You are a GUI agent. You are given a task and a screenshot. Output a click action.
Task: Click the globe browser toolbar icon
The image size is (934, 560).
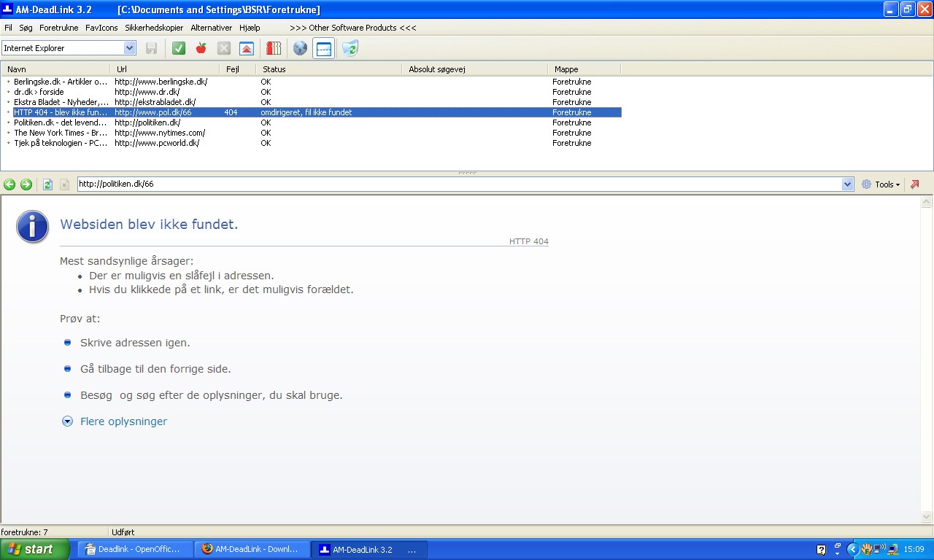coord(300,48)
